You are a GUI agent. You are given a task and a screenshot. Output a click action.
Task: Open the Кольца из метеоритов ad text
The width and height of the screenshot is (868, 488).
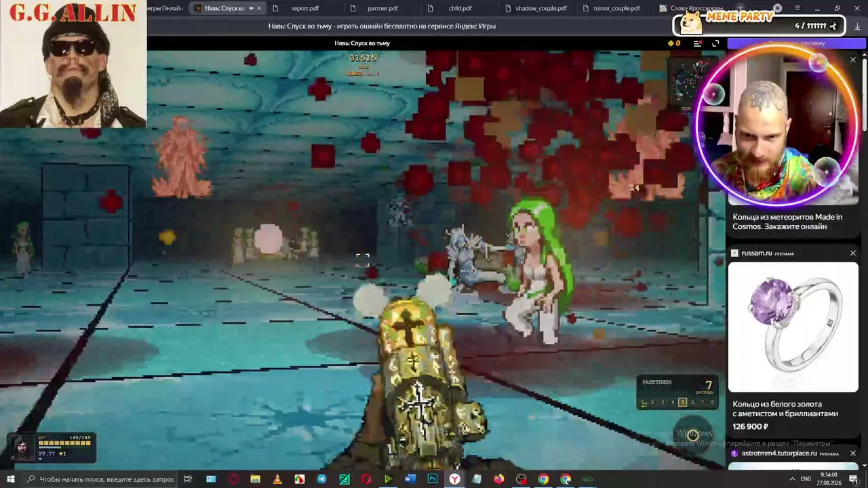[x=787, y=222]
